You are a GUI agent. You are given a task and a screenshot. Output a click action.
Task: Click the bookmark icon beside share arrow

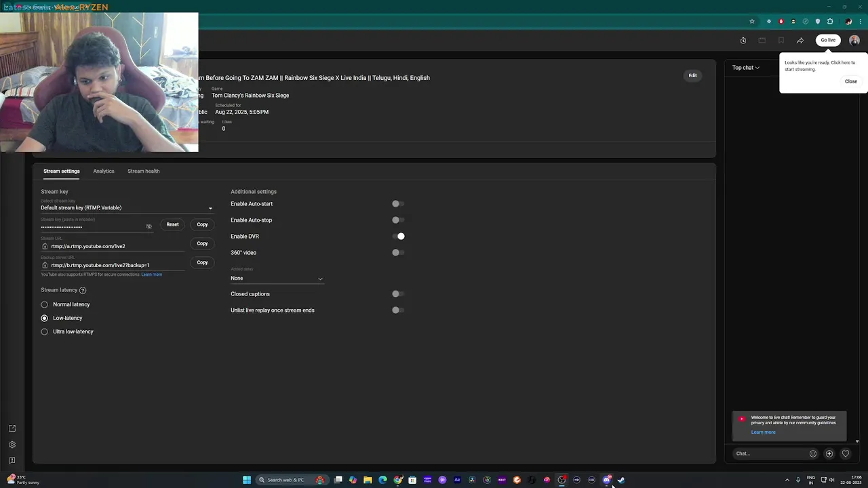pos(781,41)
